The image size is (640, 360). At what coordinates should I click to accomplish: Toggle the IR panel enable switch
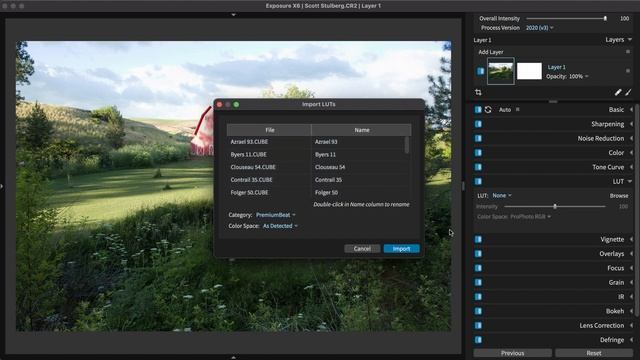point(478,297)
